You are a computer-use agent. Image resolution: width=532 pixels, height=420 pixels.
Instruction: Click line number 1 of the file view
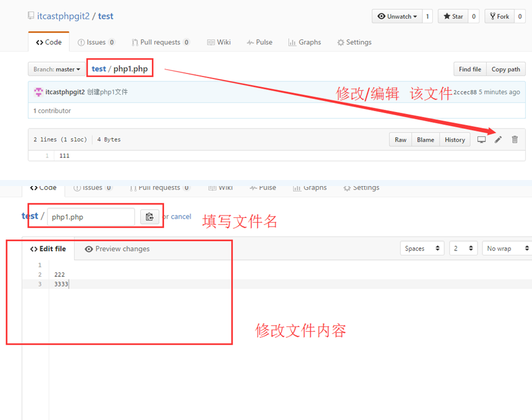point(47,156)
